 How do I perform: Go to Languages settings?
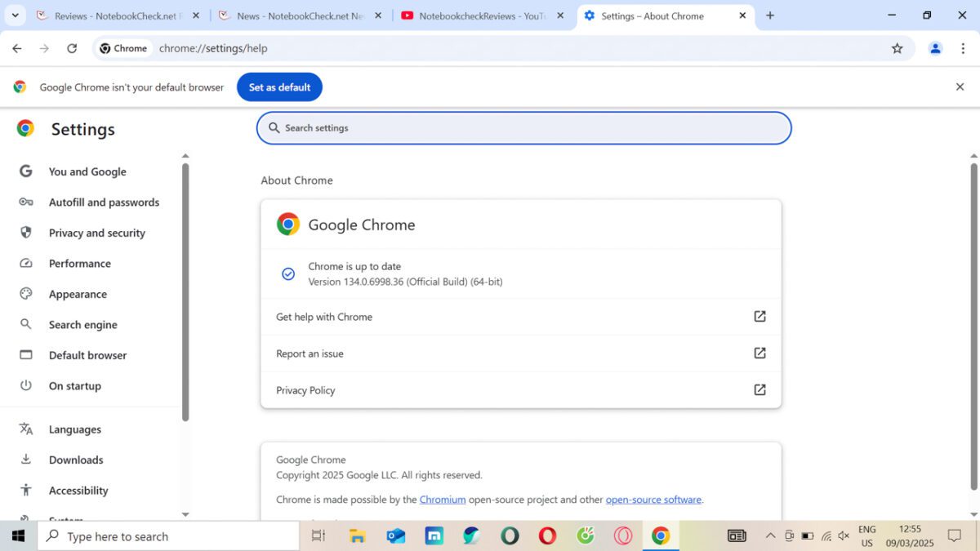pos(75,429)
